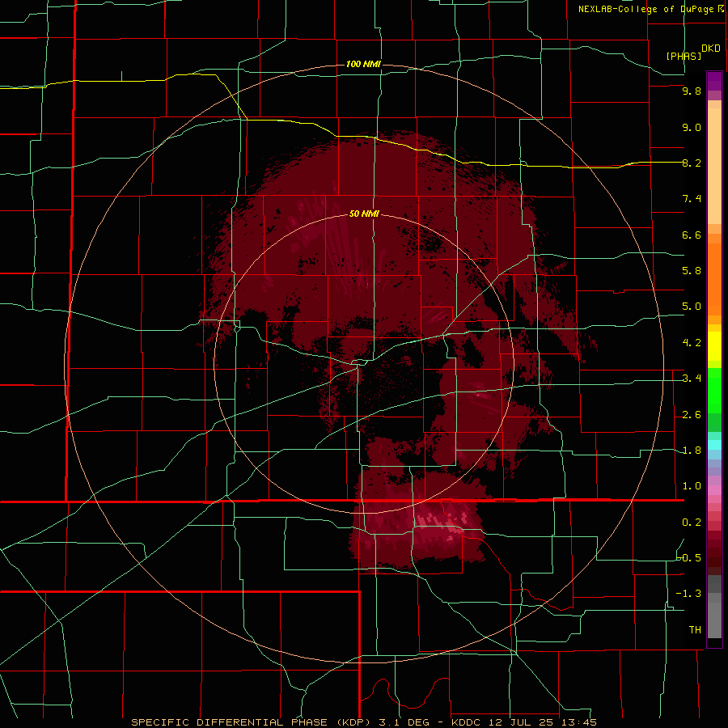The width and height of the screenshot is (728, 728).
Task: Click the 3.4 scale value
Action: coord(692,379)
